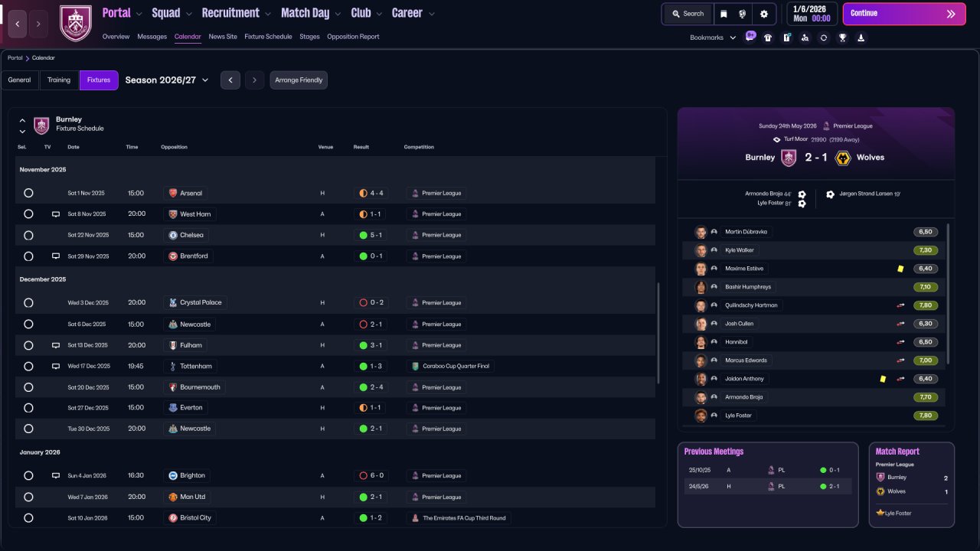Click the scouting search bookmark icon
This screenshot has width=980, height=551.
click(x=805, y=37)
